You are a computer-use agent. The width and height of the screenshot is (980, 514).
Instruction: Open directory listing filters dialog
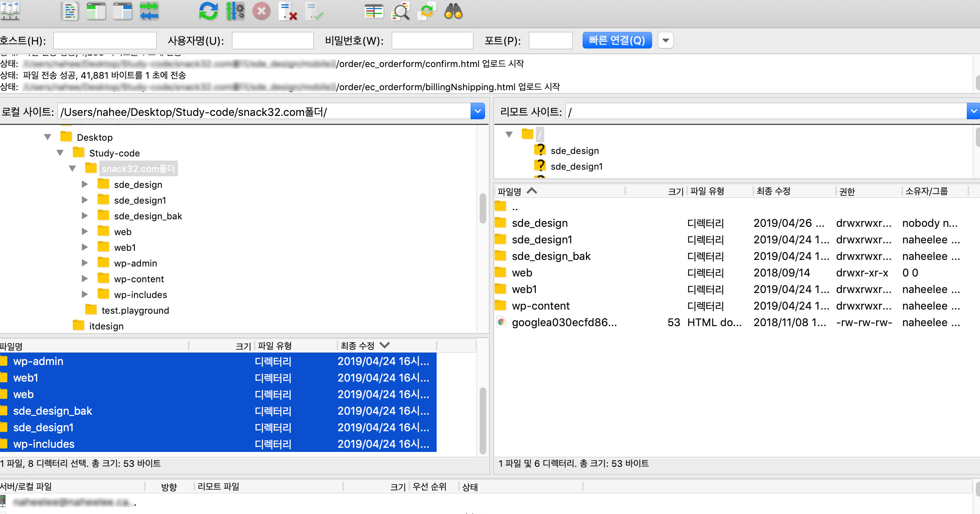click(374, 11)
